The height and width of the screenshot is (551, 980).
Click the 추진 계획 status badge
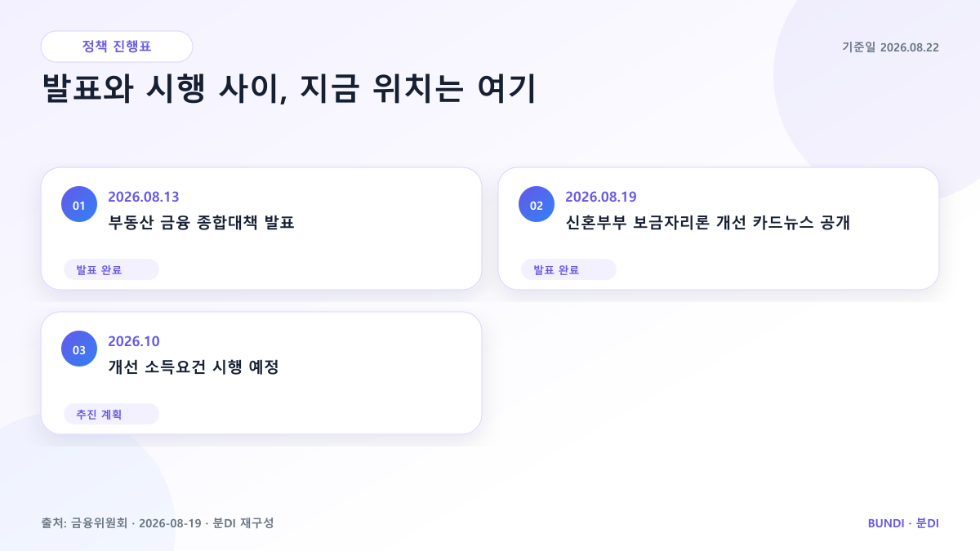tap(111, 415)
